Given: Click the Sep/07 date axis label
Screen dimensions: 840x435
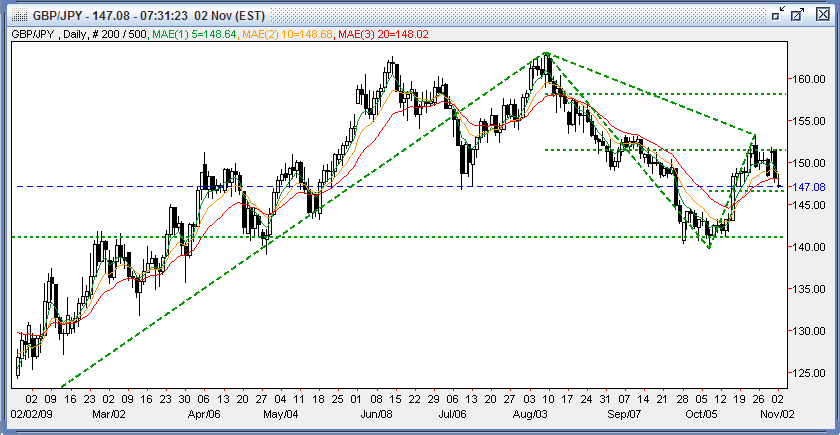Looking at the screenshot, I should pyautogui.click(x=626, y=414).
